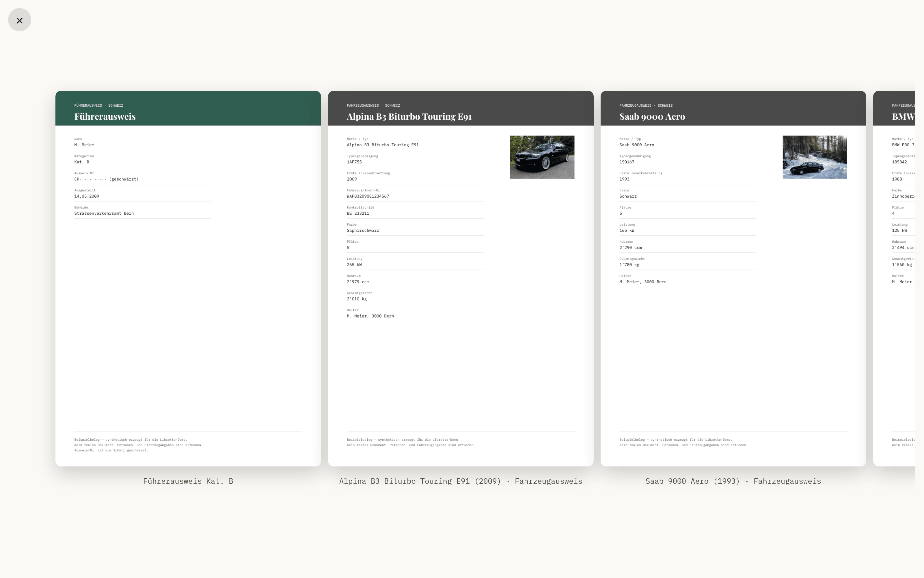Click the Hubraum value "2’290 ccm"
Image resolution: width=924 pixels, height=578 pixels.
tap(630, 248)
